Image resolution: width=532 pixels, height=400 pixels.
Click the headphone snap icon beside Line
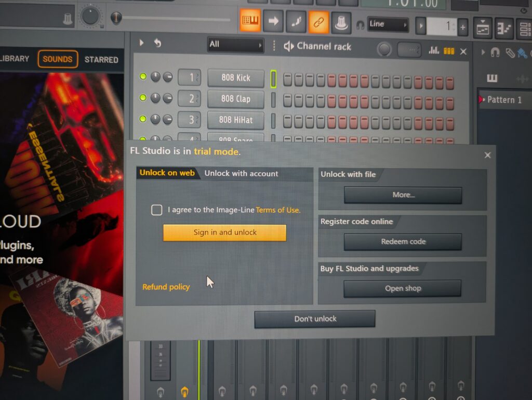click(360, 25)
